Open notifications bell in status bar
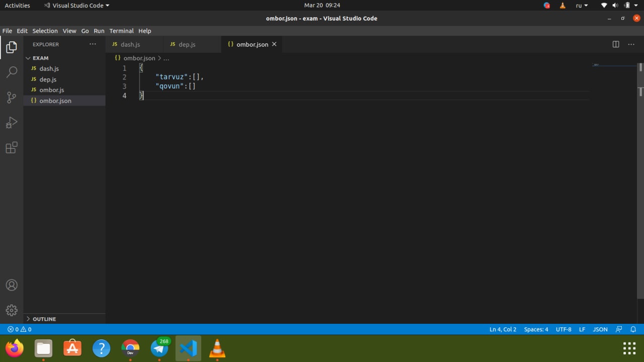The image size is (644, 362). (633, 329)
